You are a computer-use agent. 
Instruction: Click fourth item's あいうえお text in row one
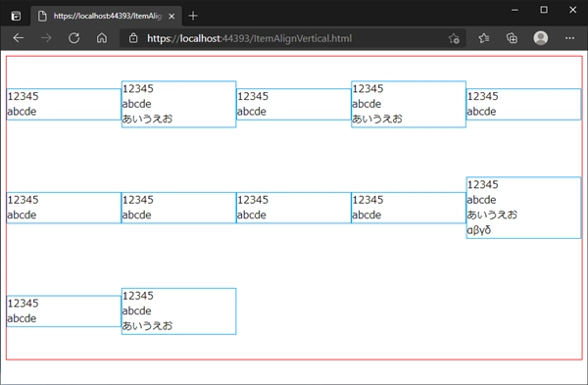tap(377, 119)
